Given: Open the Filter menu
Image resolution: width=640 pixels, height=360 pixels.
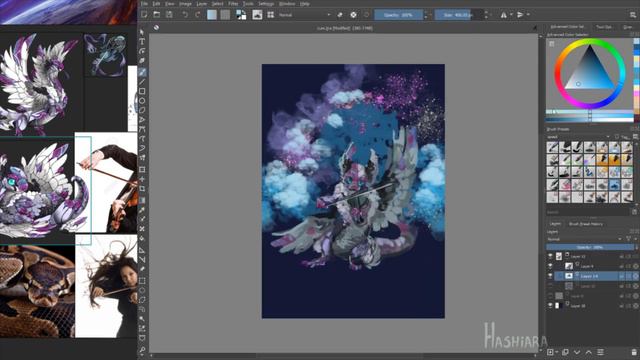Looking at the screenshot, I should click(x=233, y=4).
